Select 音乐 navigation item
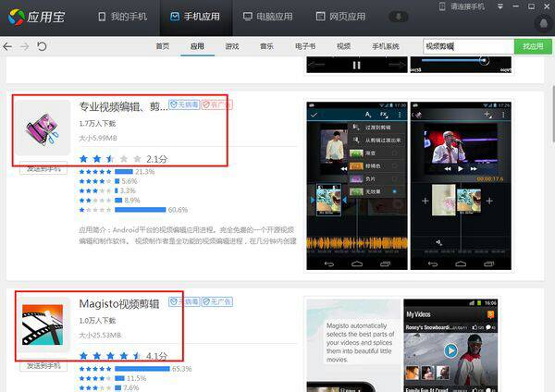Viewport: 555px width, 392px height. click(x=266, y=46)
